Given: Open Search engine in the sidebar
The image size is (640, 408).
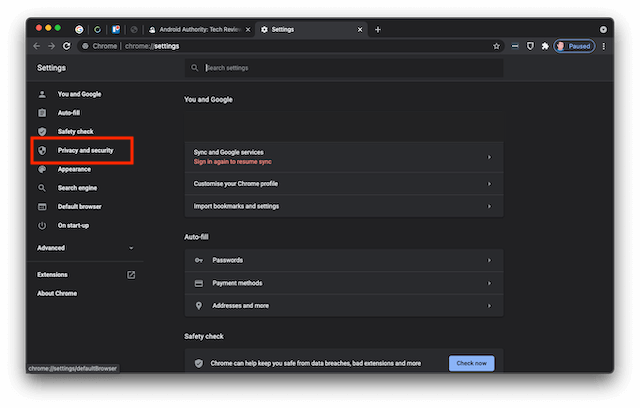Looking at the screenshot, I should tap(77, 188).
